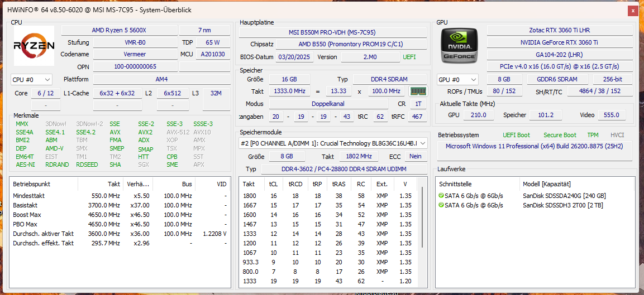Viewport: 644px width, 295px height.
Task: Click the memory module chip icon
Action: [x=418, y=91]
